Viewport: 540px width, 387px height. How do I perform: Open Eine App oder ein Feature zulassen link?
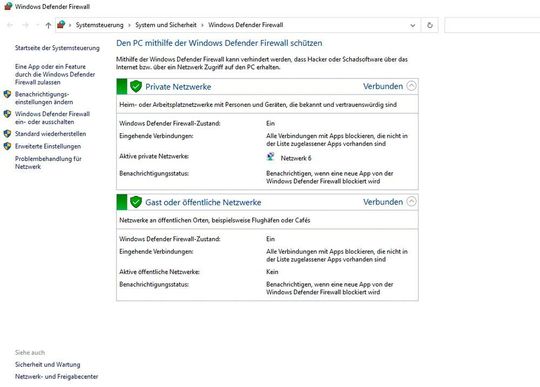tap(55, 74)
